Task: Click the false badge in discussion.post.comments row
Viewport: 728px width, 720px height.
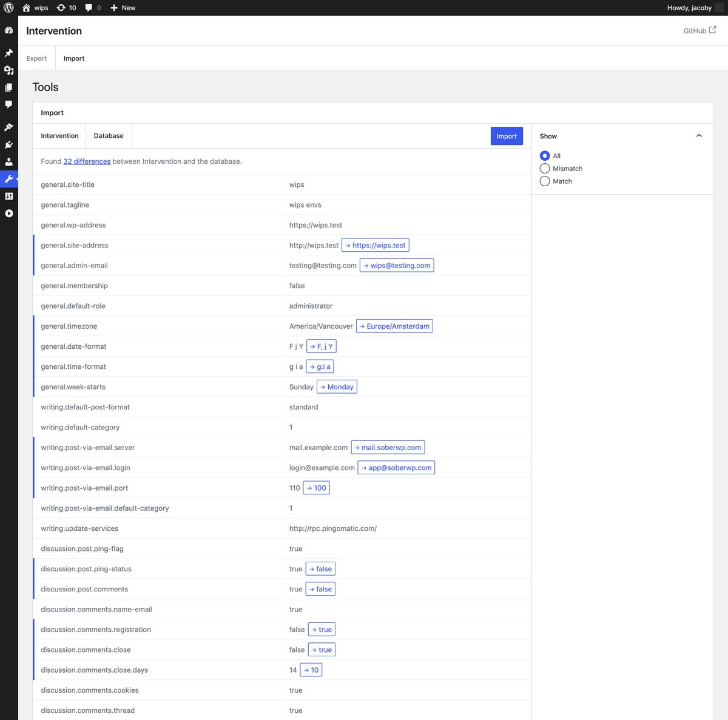Action: click(320, 589)
